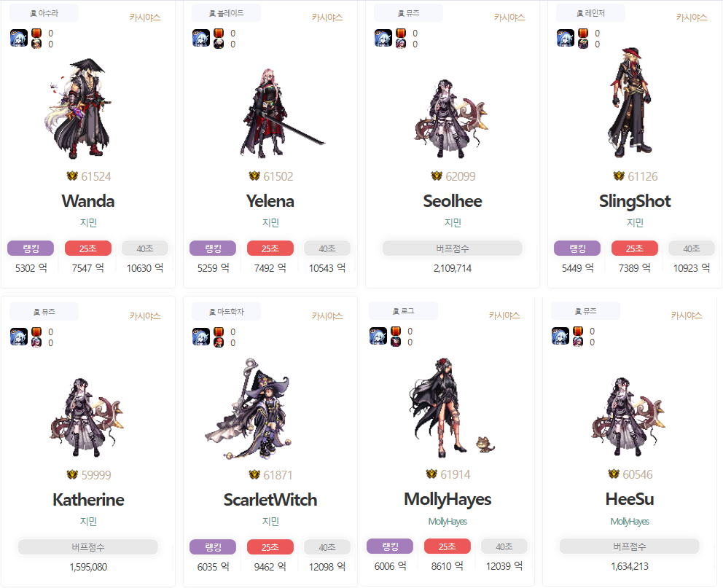Click the fame crown icon beside 61524
The height and width of the screenshot is (588, 723).
pyautogui.click(x=72, y=176)
